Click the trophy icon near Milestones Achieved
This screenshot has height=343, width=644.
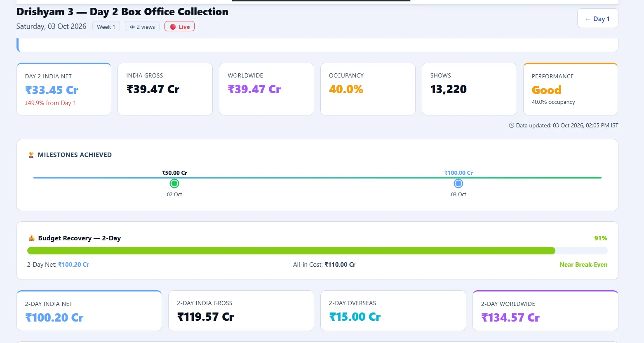[x=31, y=155]
